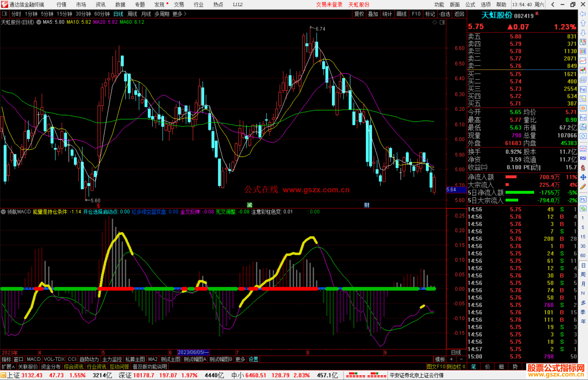Toggle the 领航MACD indicator circle button
The width and height of the screenshot is (588, 380).
tap(3, 212)
